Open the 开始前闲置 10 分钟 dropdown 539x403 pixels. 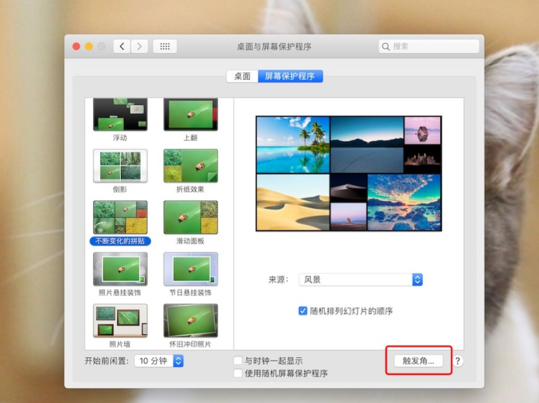[x=159, y=361]
